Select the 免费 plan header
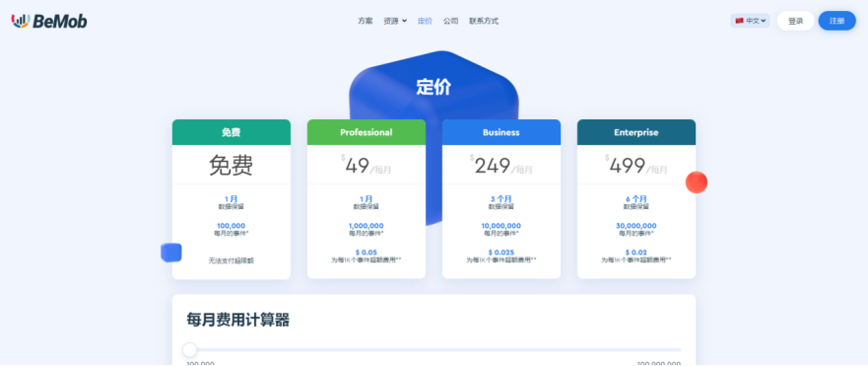Image resolution: width=868 pixels, height=366 pixels. click(232, 132)
